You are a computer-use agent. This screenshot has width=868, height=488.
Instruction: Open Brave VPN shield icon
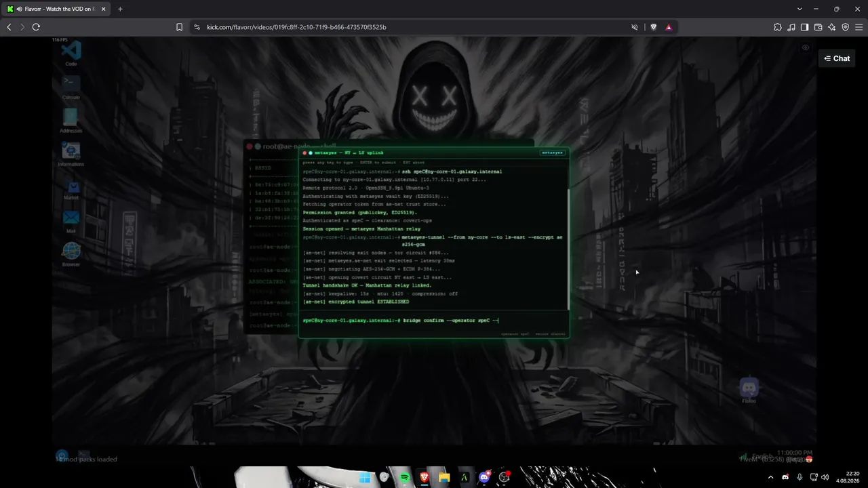[845, 27]
